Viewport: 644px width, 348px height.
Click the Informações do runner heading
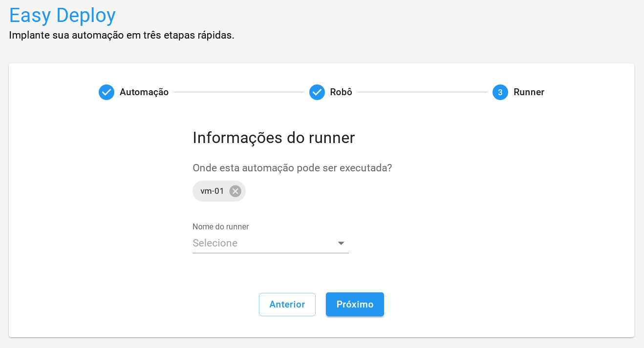(274, 138)
